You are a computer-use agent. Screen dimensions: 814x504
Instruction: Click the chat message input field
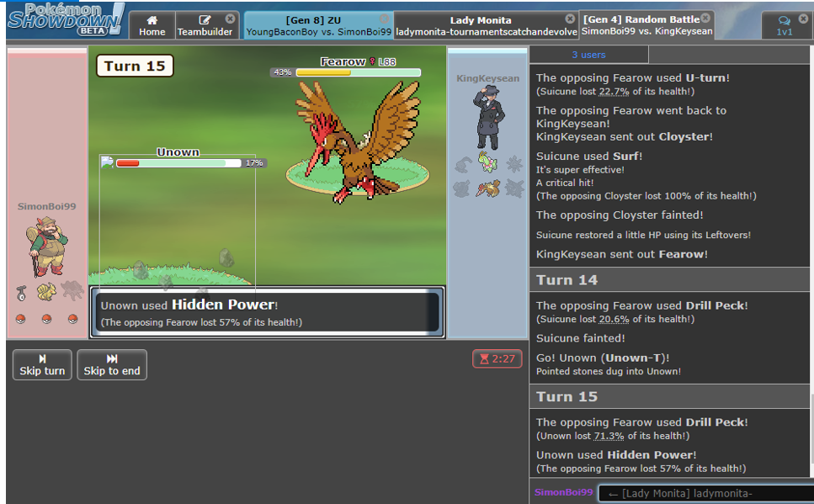click(706, 494)
